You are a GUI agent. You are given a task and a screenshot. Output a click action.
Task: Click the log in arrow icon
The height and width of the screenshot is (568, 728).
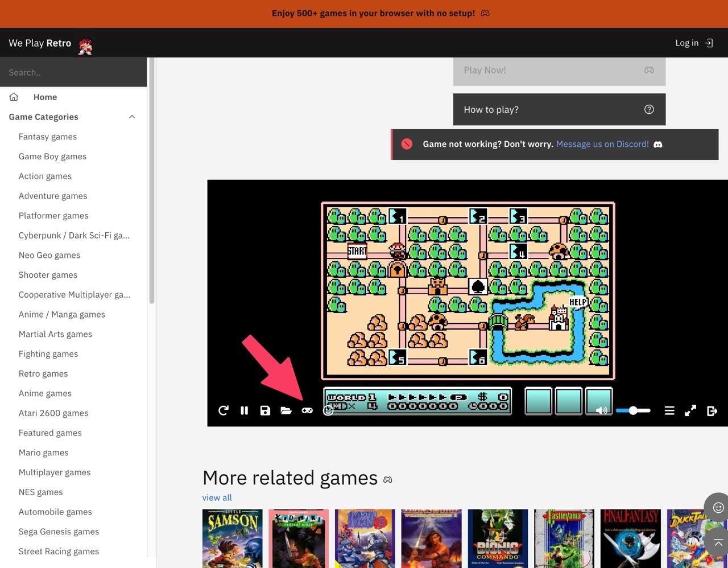pyautogui.click(x=709, y=43)
